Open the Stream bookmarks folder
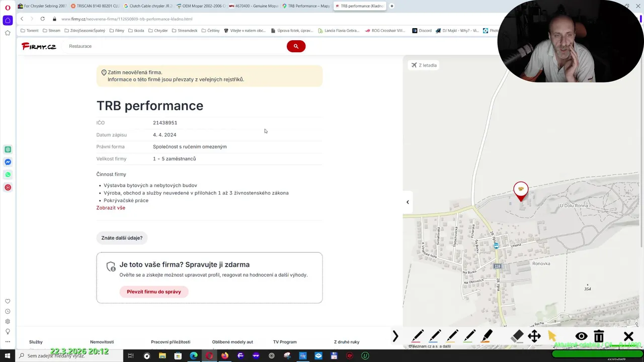This screenshot has height=362, width=644. click(x=51, y=31)
